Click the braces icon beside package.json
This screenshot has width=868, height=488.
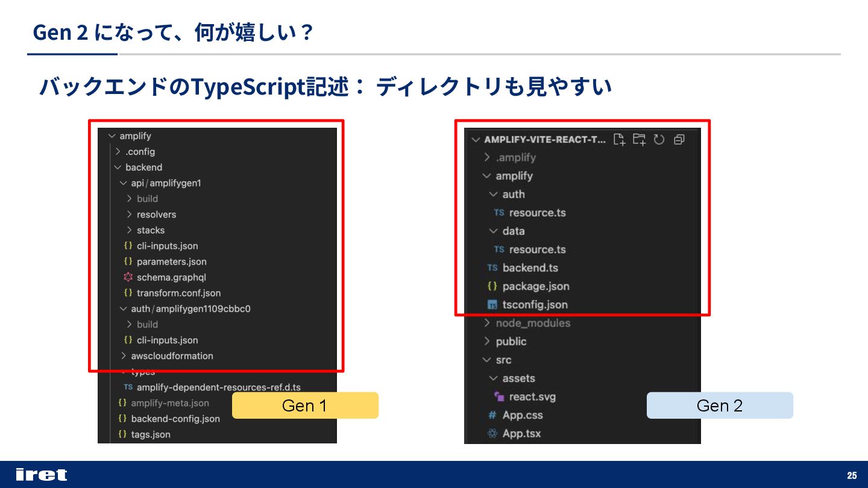(x=492, y=286)
